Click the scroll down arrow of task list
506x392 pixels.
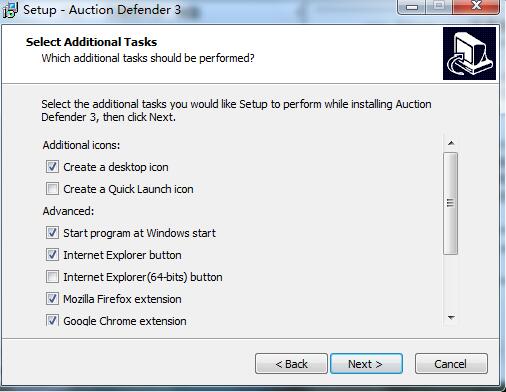[x=451, y=318]
